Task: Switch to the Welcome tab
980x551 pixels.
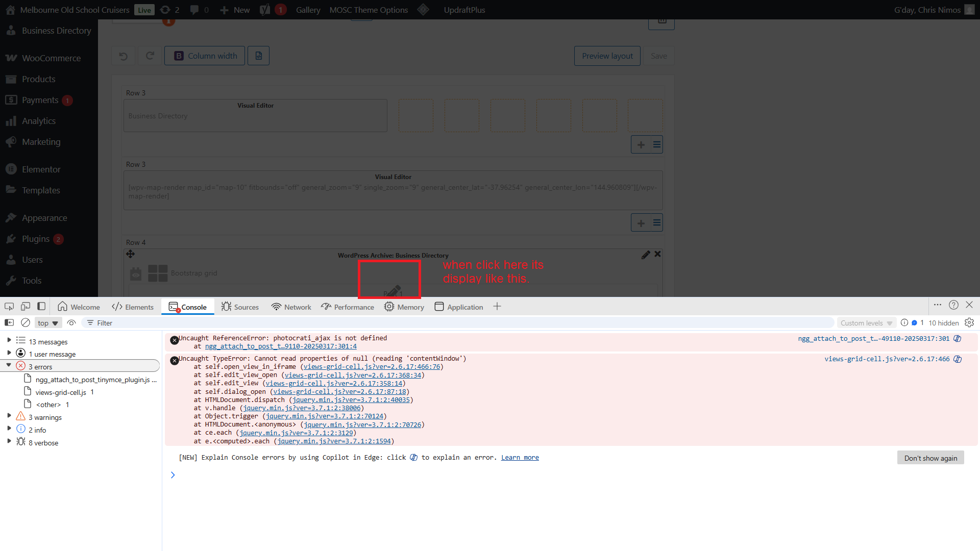Action: coord(79,307)
